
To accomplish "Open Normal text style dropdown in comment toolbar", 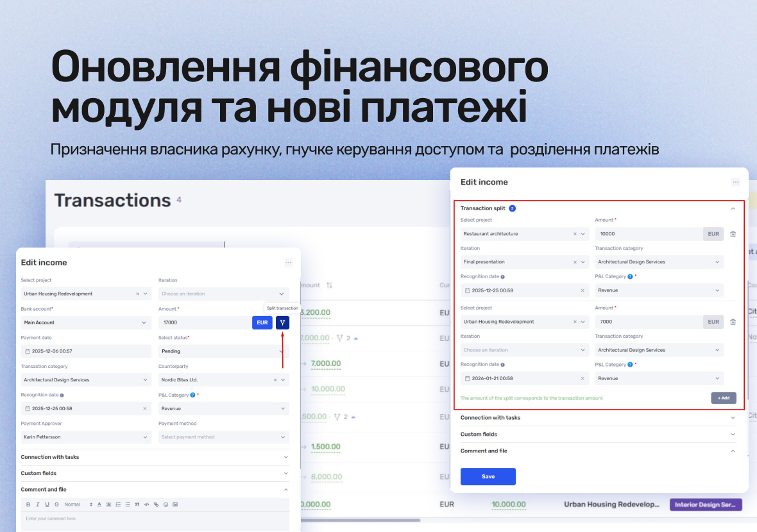I will click(78, 504).
